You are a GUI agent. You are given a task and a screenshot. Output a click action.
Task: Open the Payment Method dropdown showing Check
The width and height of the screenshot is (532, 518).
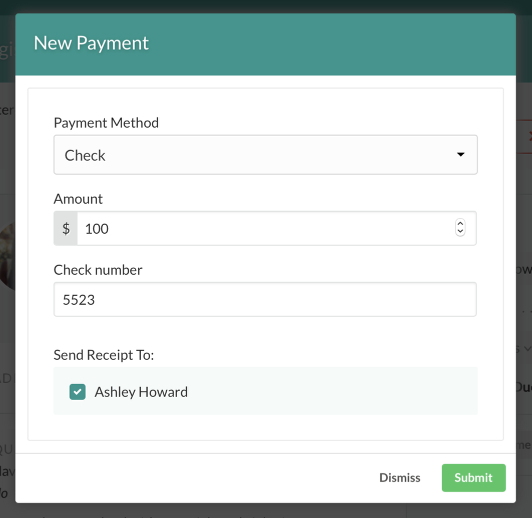(x=265, y=155)
